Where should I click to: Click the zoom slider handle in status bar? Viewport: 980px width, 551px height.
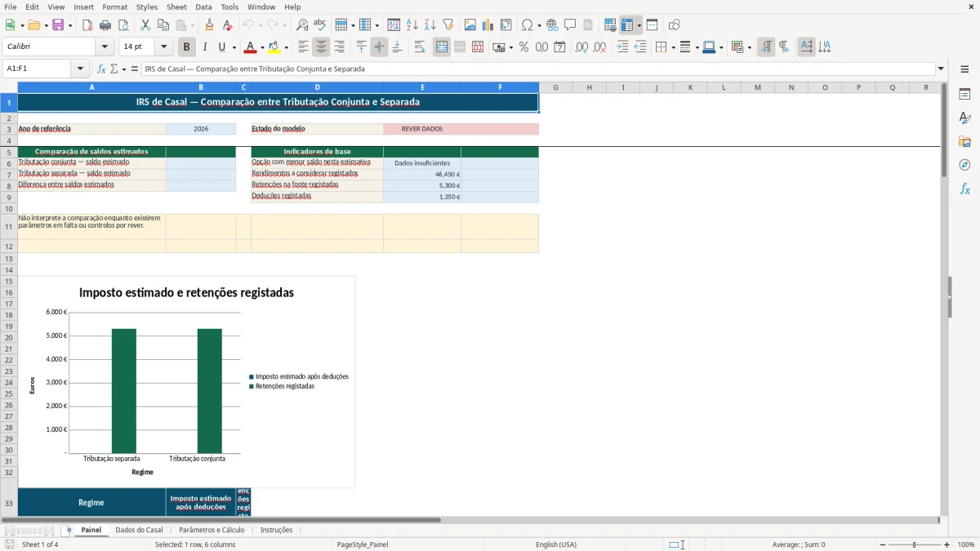click(914, 544)
